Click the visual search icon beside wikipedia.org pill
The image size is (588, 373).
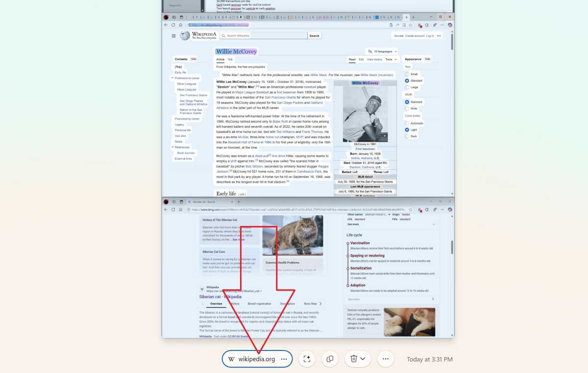click(x=307, y=359)
